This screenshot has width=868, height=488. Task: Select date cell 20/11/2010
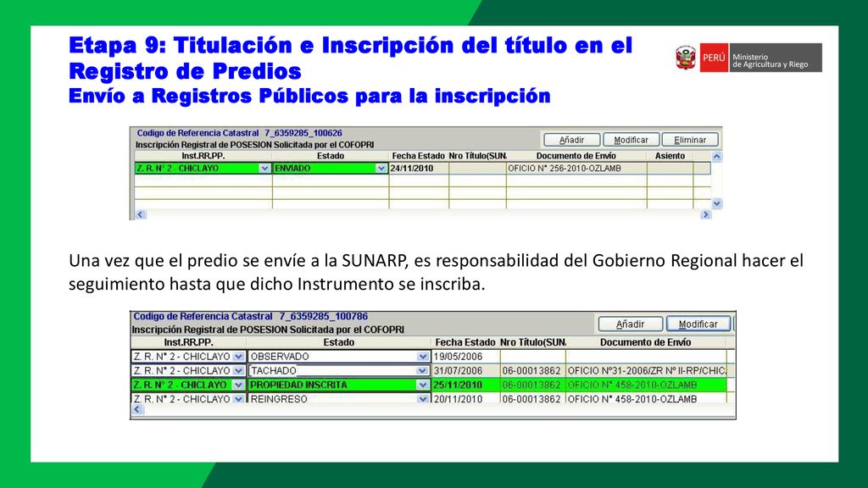tap(465, 398)
